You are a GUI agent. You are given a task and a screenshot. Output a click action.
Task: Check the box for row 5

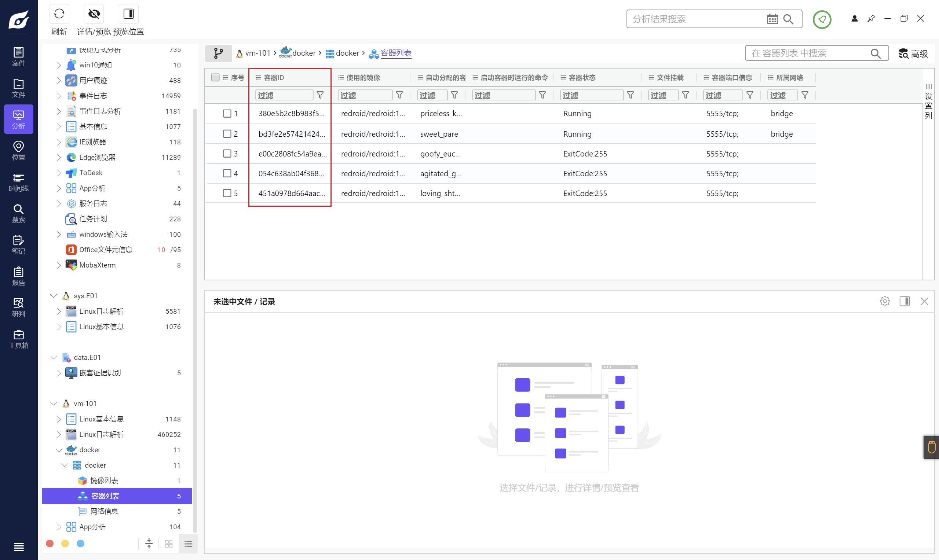[227, 193]
